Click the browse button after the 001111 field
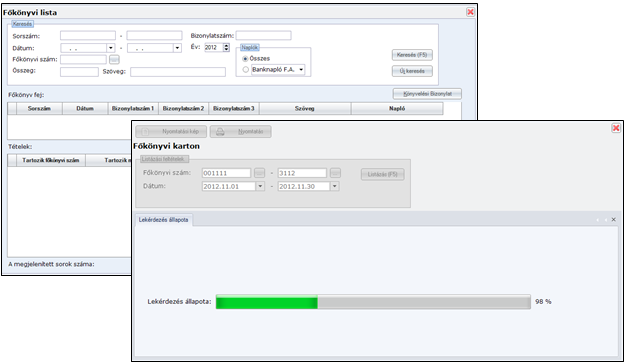The image size is (626, 364). (x=260, y=173)
